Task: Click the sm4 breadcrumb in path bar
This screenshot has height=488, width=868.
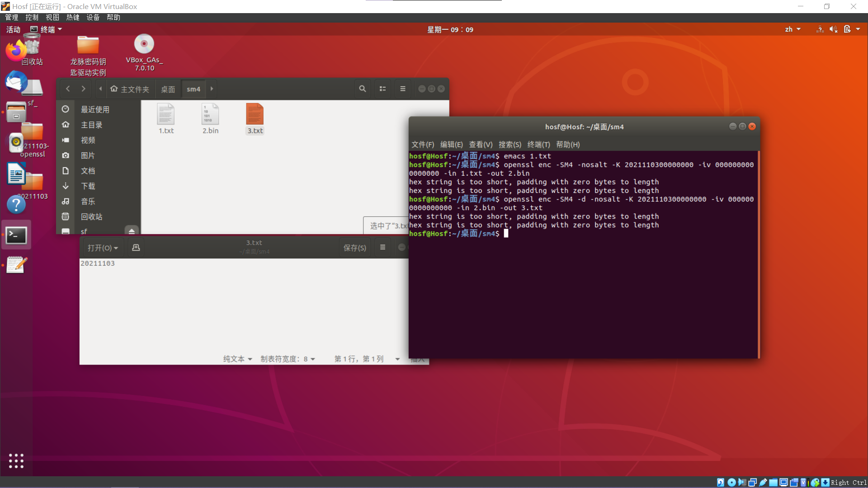Action: tap(193, 89)
